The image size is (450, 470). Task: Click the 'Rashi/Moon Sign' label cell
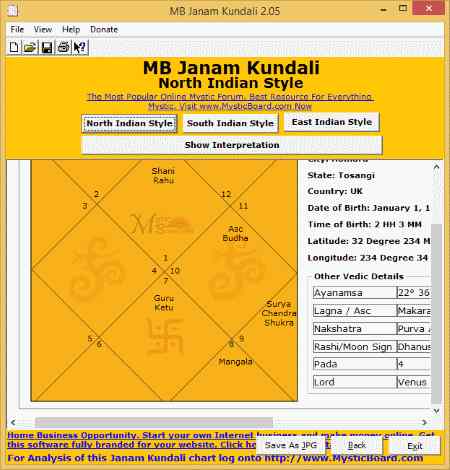(x=354, y=347)
